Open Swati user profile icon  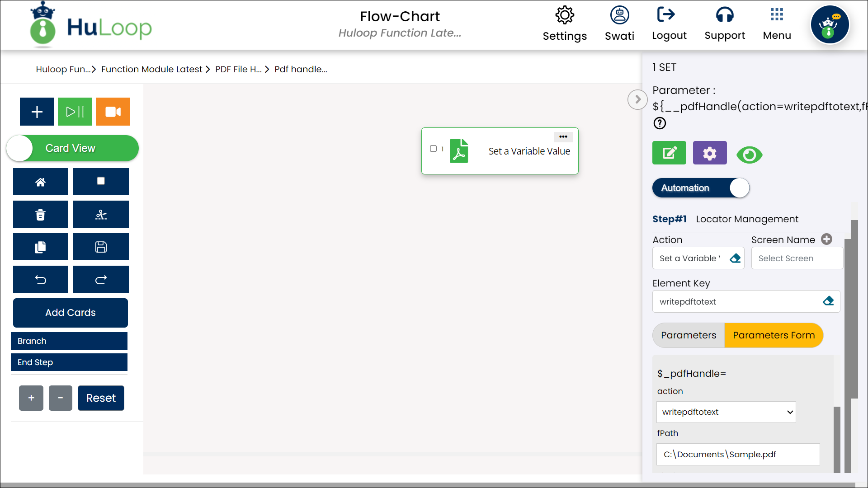(x=619, y=15)
